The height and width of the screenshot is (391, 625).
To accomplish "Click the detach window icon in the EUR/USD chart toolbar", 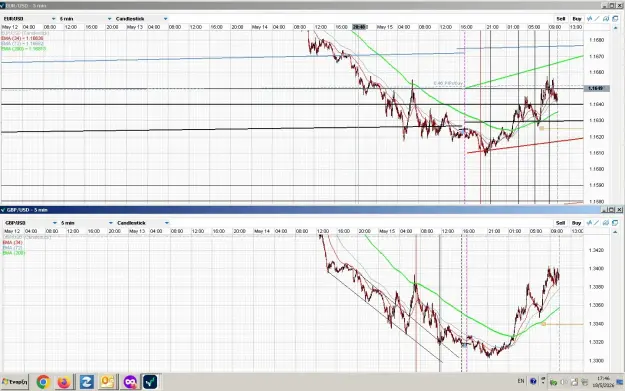I will 615,19.
